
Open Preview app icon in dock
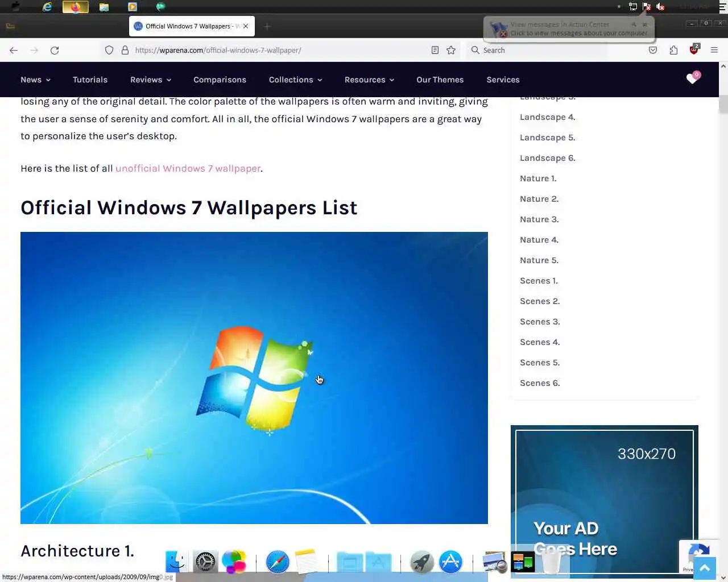coord(494,562)
